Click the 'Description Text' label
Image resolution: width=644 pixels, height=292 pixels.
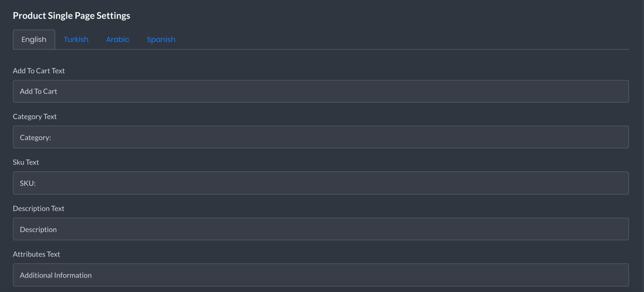(39, 208)
